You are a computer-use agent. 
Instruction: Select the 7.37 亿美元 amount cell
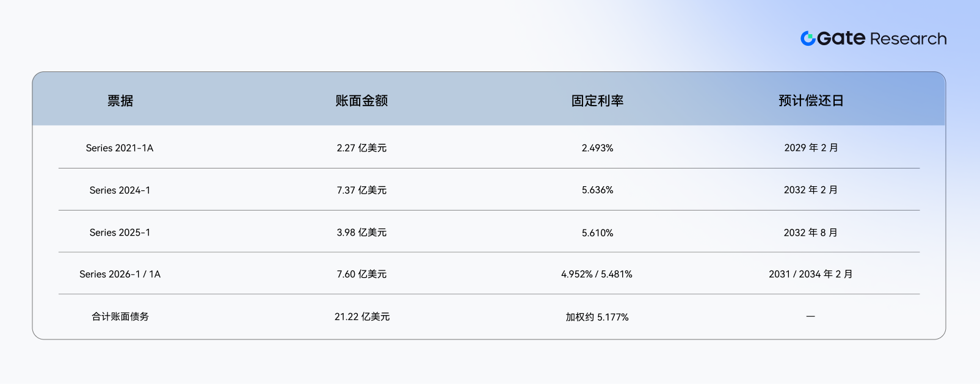(361, 190)
